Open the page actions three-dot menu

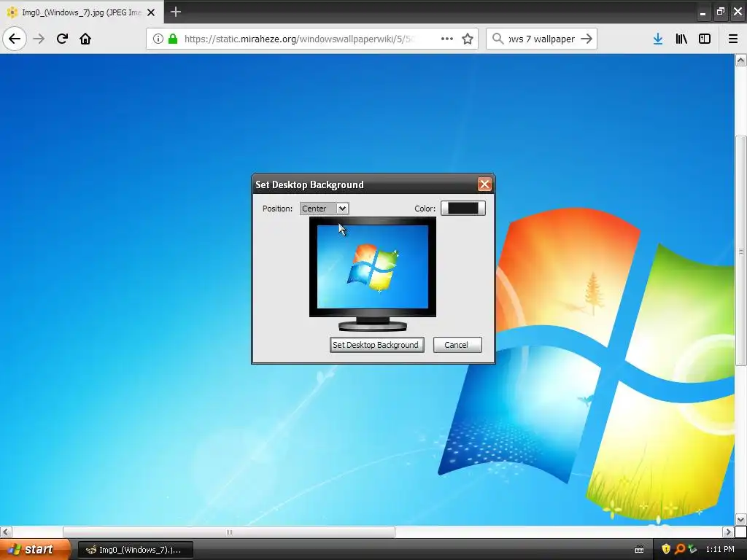(x=447, y=39)
